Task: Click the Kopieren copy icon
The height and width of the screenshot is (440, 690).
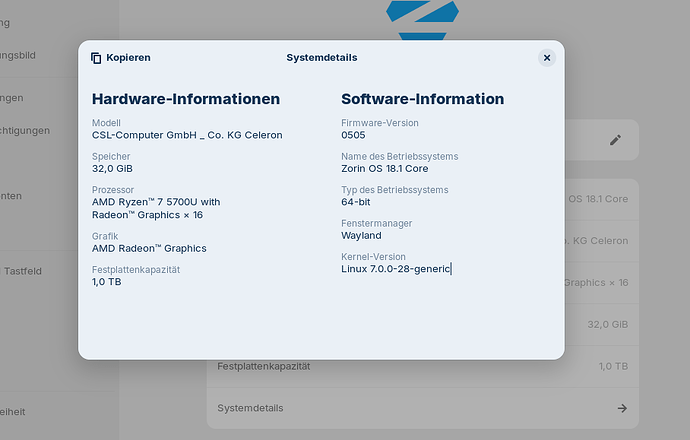Action: (96, 58)
